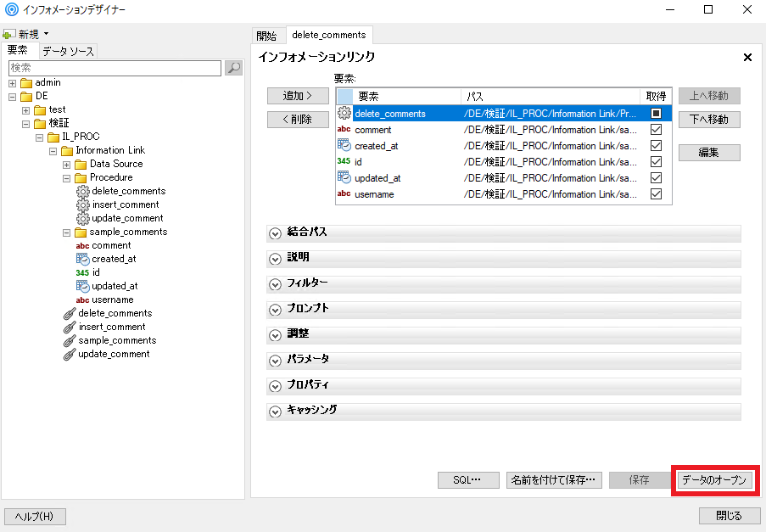
Task: Collapse the Procedure folder node
Action: tap(66, 179)
